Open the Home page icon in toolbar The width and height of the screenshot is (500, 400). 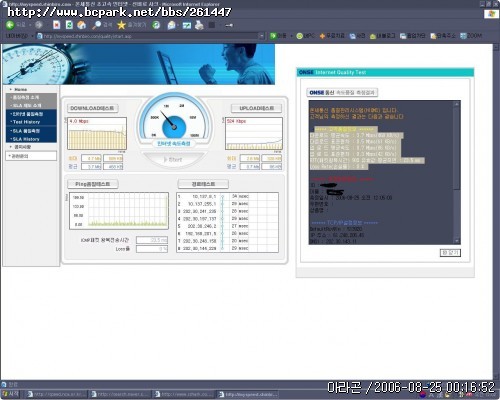(x=81, y=25)
